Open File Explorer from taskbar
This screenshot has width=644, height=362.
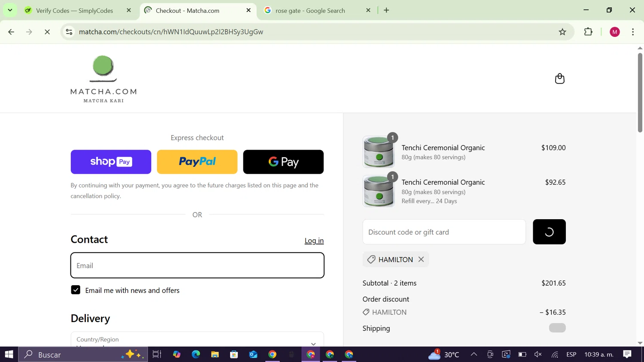(x=215, y=354)
